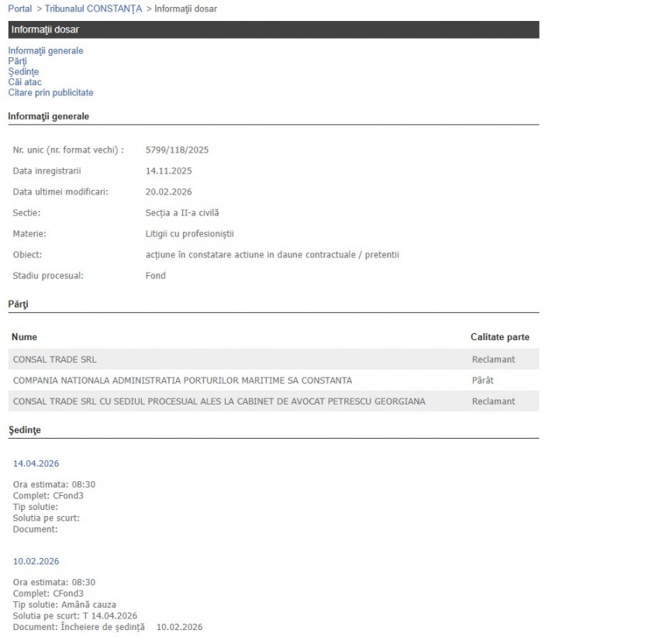Click the Calitate parte column header
This screenshot has width=663, height=644.
499,337
